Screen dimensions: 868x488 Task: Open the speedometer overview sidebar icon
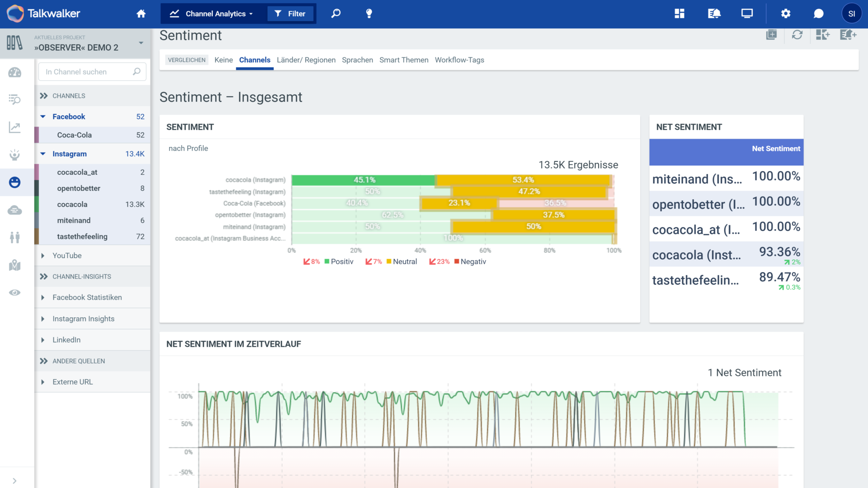click(x=15, y=72)
